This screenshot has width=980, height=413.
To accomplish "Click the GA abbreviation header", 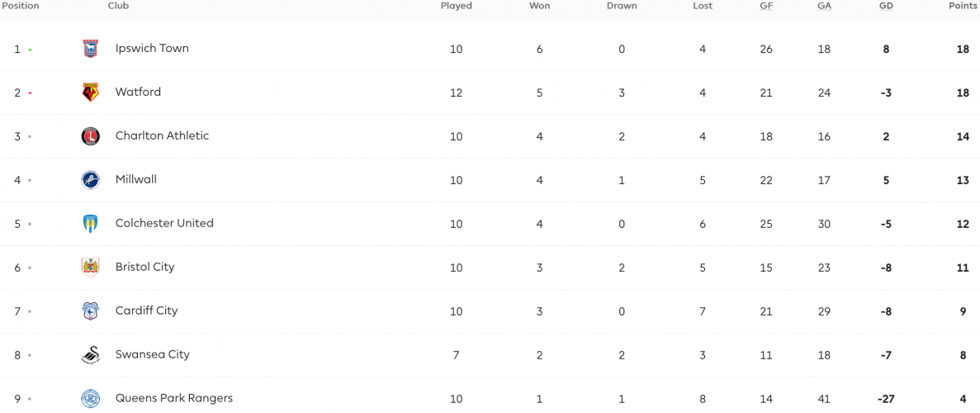I will (824, 6).
